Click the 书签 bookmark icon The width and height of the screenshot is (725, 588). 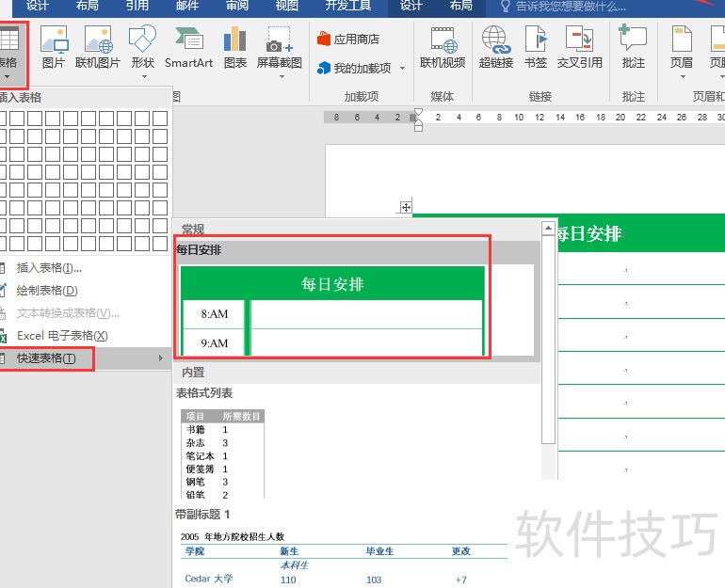[x=536, y=47]
